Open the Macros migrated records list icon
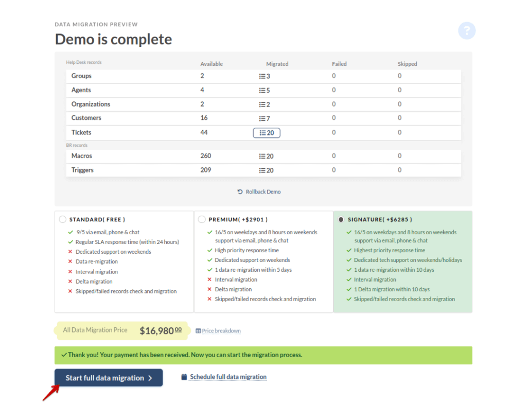527x420 pixels. point(261,155)
